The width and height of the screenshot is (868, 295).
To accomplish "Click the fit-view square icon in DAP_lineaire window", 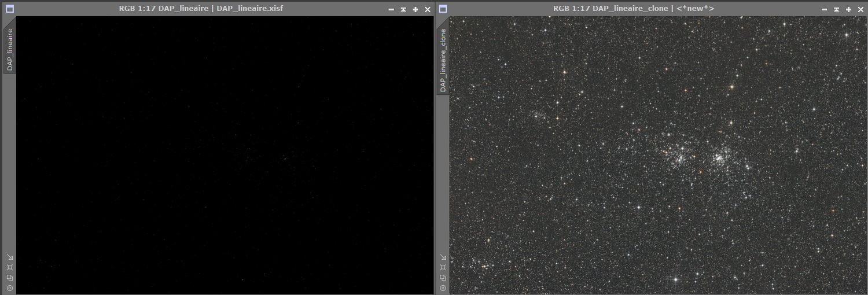I will click(x=10, y=267).
